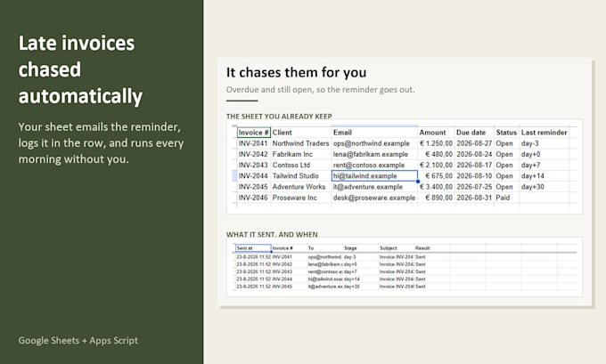Image resolution: width=606 pixels, height=364 pixels.
Task: Click the € 2.100,00 amount cell
Action: [x=436, y=165]
